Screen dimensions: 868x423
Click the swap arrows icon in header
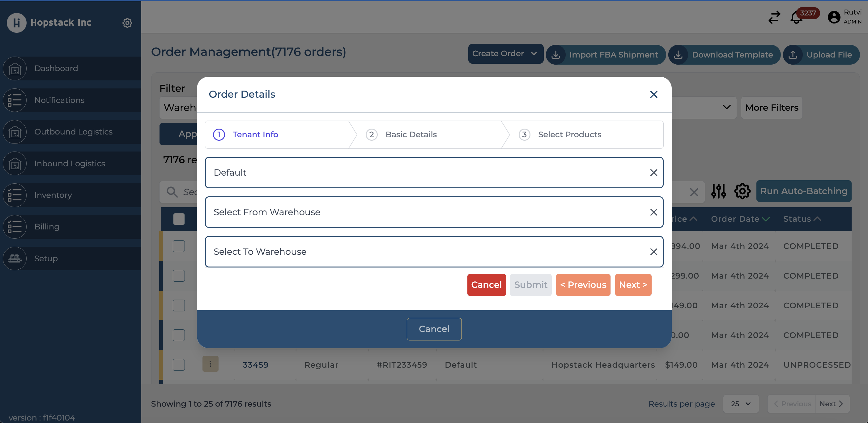pos(774,17)
